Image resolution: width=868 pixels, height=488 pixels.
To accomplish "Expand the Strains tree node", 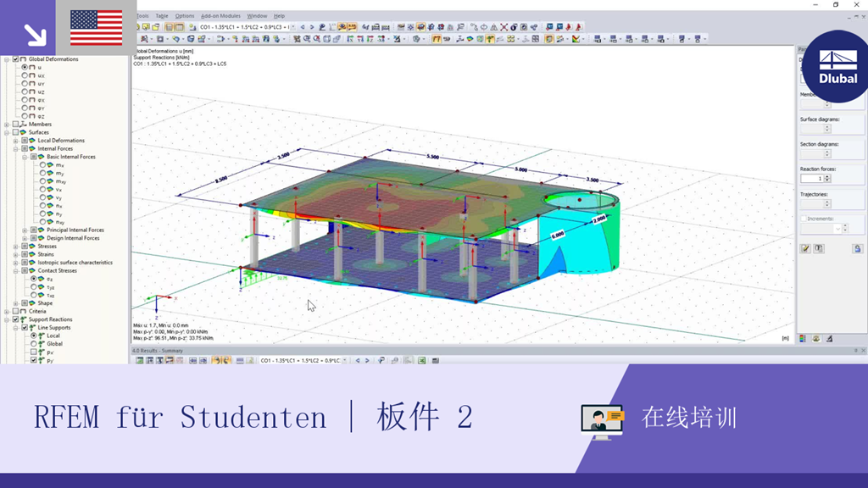I will pos(16,254).
